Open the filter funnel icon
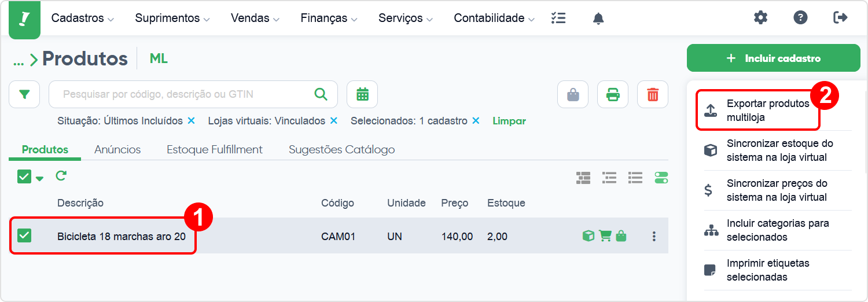The height and width of the screenshot is (302, 868). [24, 94]
